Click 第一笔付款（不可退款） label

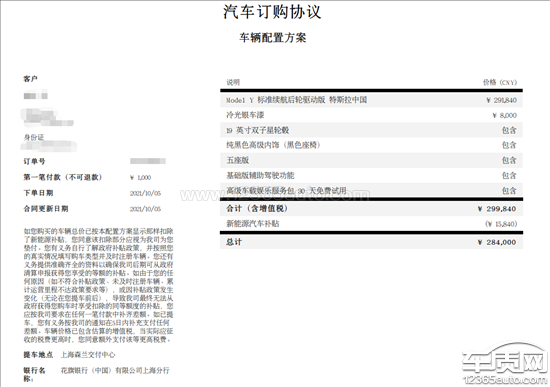point(63,177)
